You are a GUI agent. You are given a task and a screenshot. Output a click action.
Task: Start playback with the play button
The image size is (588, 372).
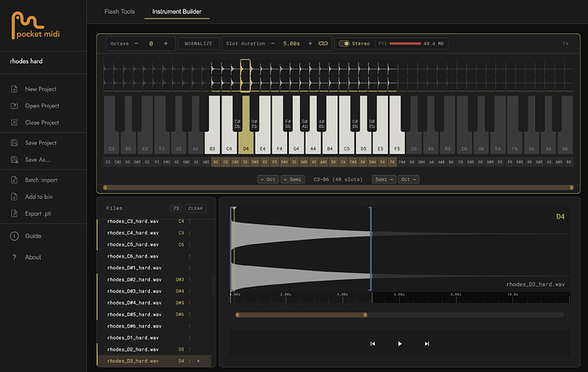point(400,344)
